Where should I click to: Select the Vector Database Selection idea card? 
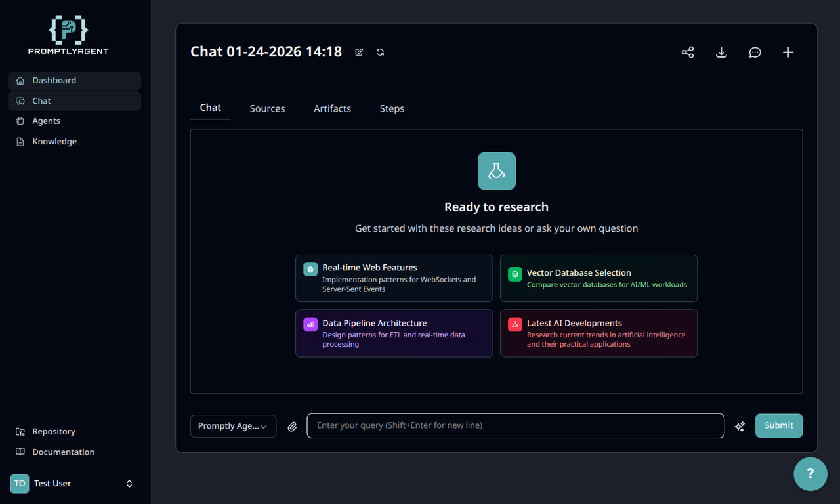598,278
